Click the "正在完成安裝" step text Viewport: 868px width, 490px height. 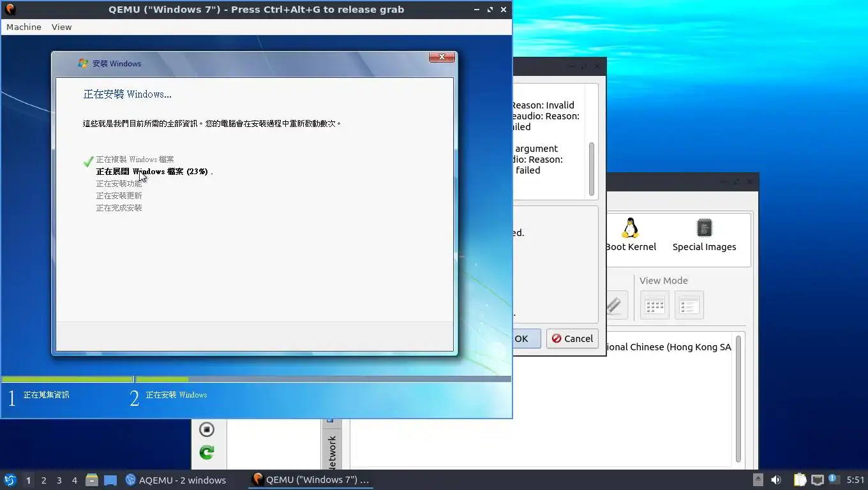pos(119,208)
